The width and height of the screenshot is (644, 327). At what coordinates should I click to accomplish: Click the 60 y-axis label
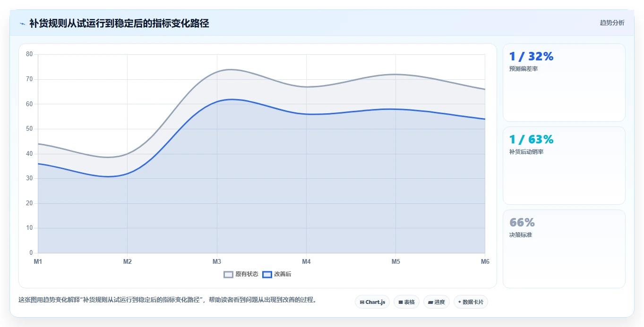pyautogui.click(x=29, y=104)
